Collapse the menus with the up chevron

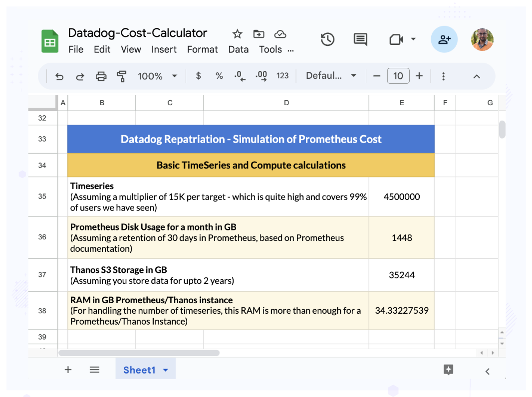[x=477, y=76]
